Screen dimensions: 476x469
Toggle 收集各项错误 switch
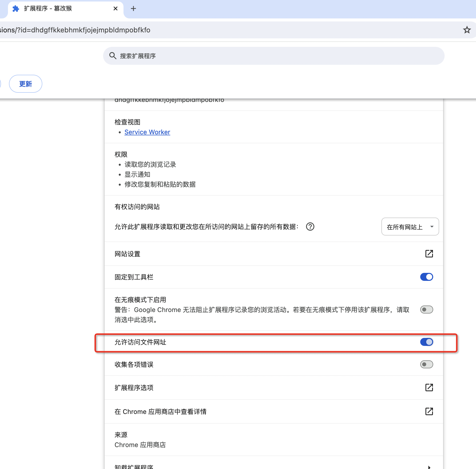pyautogui.click(x=427, y=364)
